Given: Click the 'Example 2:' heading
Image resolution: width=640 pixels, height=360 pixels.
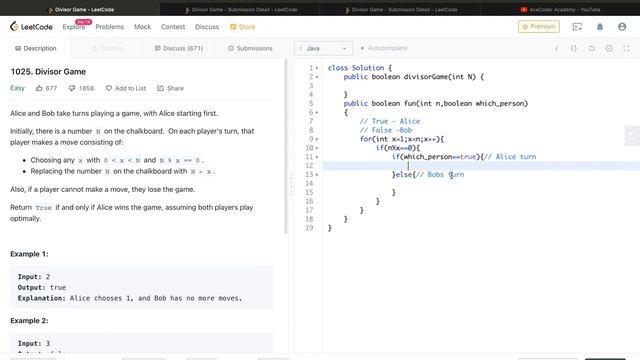Looking at the screenshot, I should coord(29,321).
